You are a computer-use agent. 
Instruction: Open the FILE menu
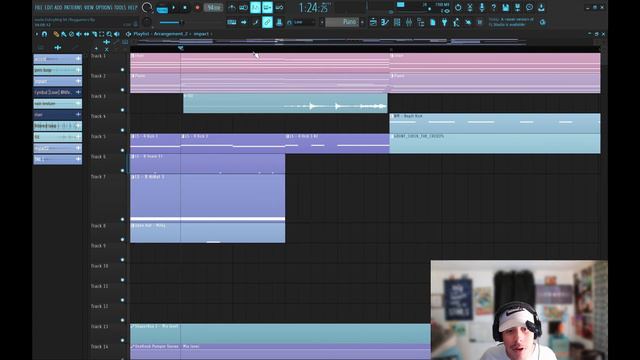39,7
